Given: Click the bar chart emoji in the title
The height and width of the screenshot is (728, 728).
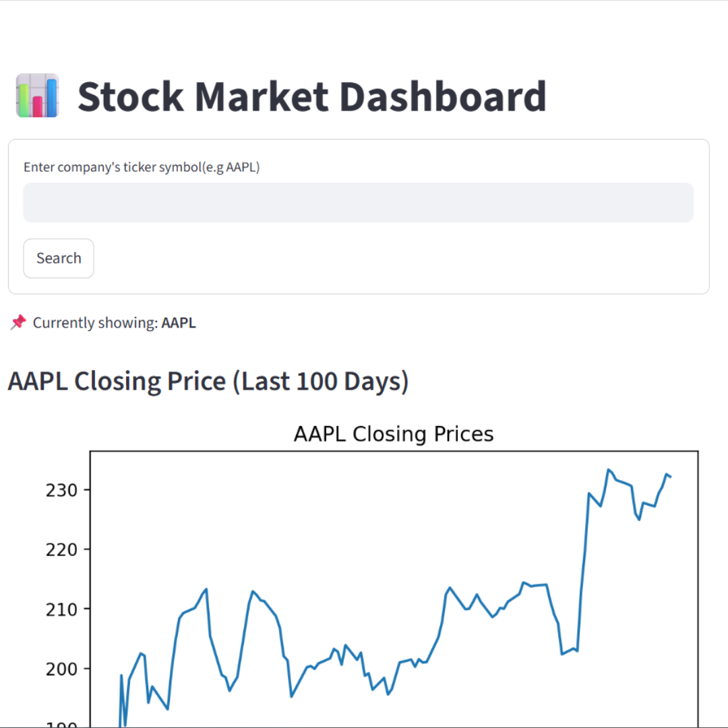Looking at the screenshot, I should [x=37, y=96].
